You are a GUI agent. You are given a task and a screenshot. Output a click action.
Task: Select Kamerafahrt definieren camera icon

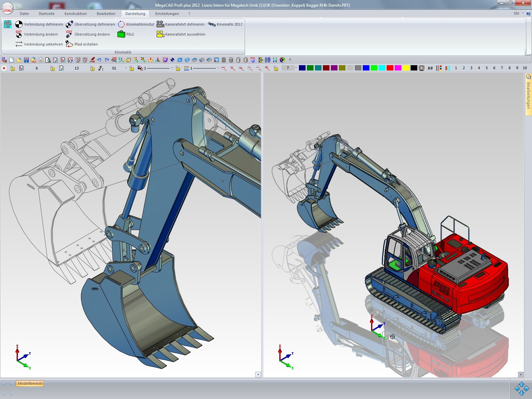(x=160, y=24)
